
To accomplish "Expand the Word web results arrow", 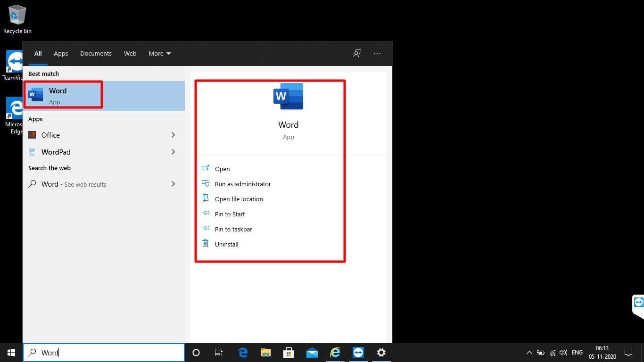I will pyautogui.click(x=173, y=184).
